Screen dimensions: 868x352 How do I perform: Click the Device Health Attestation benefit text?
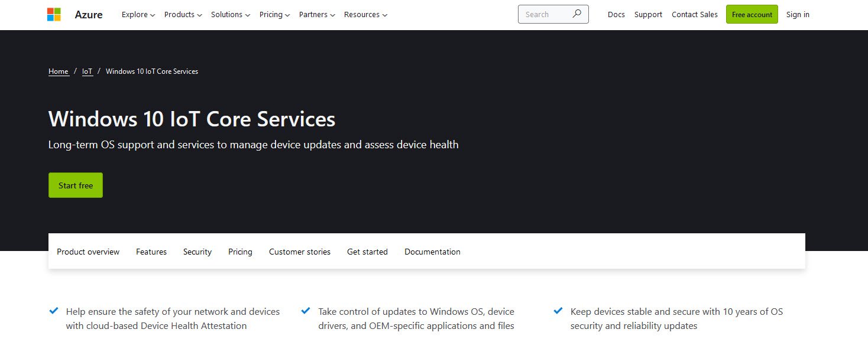tap(173, 319)
